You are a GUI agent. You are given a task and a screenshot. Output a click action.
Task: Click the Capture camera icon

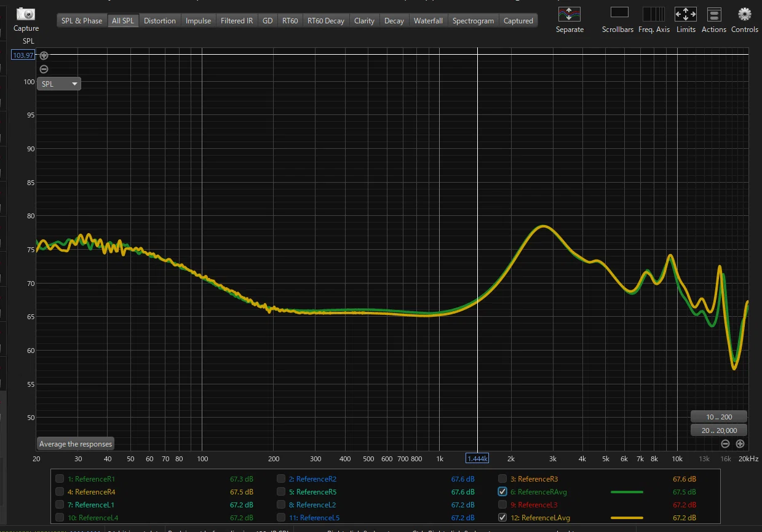click(26, 14)
